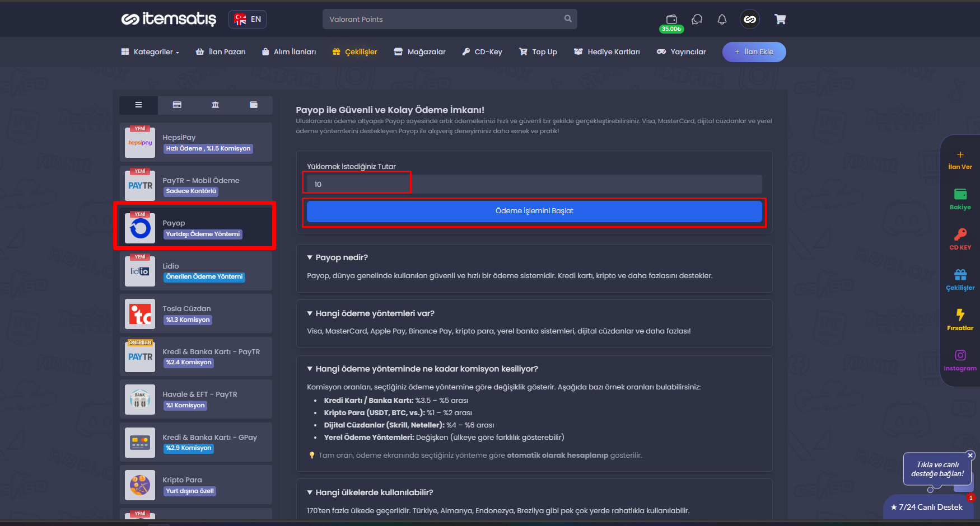Collapse Hangi ödeme yöntemleri var? section
980x526 pixels.
pyautogui.click(x=371, y=313)
